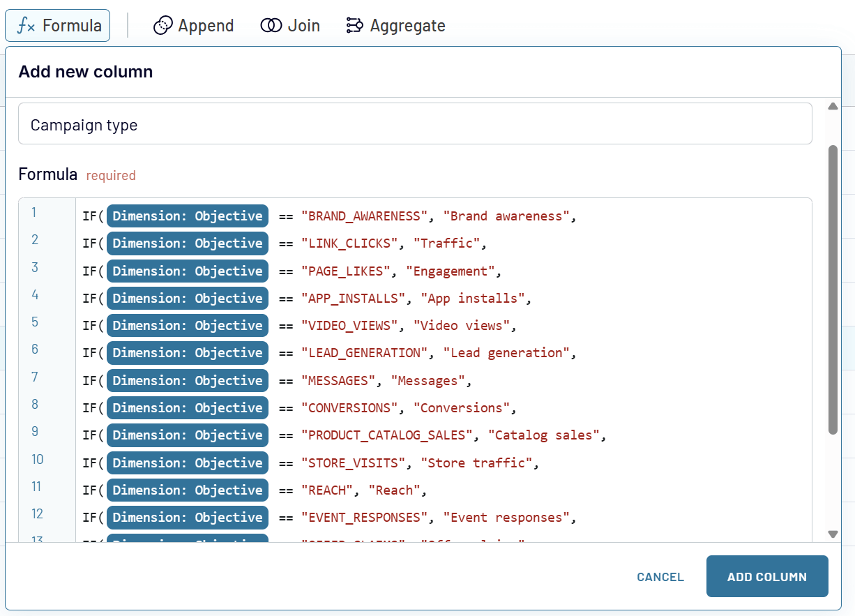
Task: Switch to the Formula tab
Action: tap(57, 25)
